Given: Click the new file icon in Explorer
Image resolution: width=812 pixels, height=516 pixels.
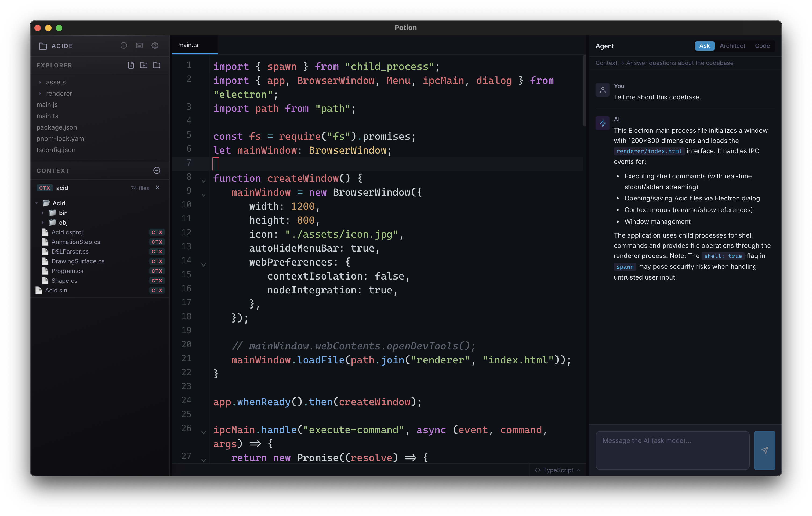Looking at the screenshot, I should click(131, 65).
